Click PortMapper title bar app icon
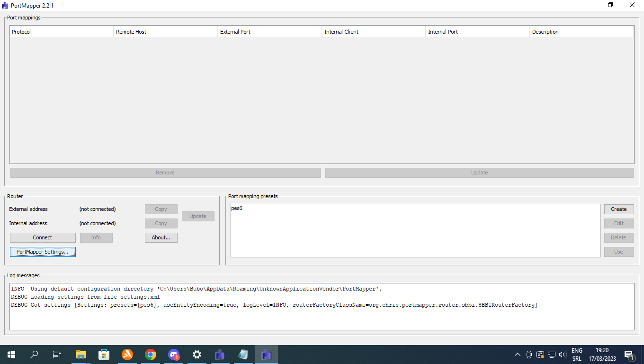This screenshot has width=644, height=364. (x=5, y=5)
